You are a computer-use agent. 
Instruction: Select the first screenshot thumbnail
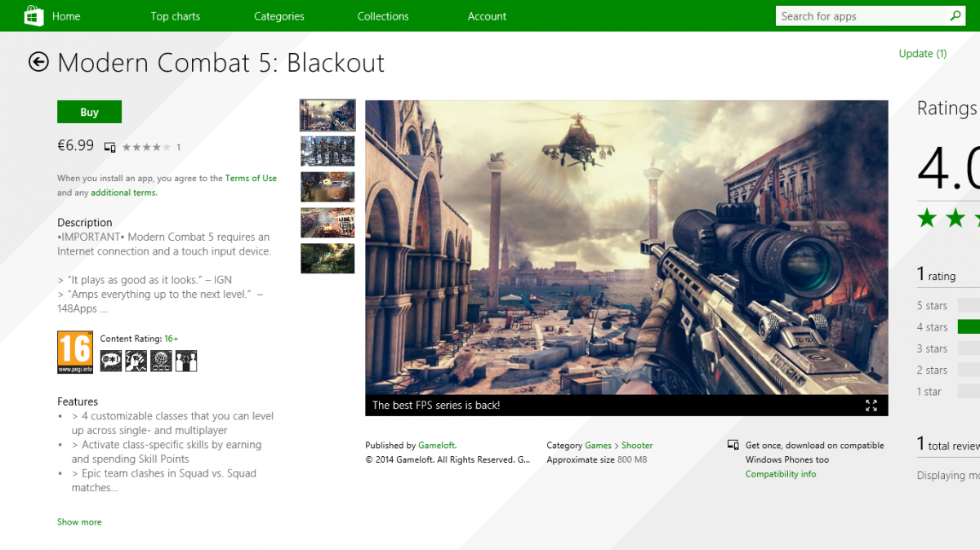[x=327, y=115]
